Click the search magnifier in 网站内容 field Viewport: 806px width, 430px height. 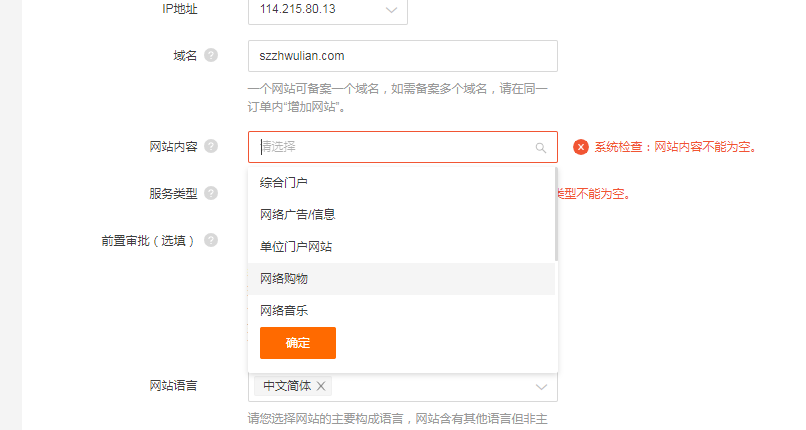(540, 148)
